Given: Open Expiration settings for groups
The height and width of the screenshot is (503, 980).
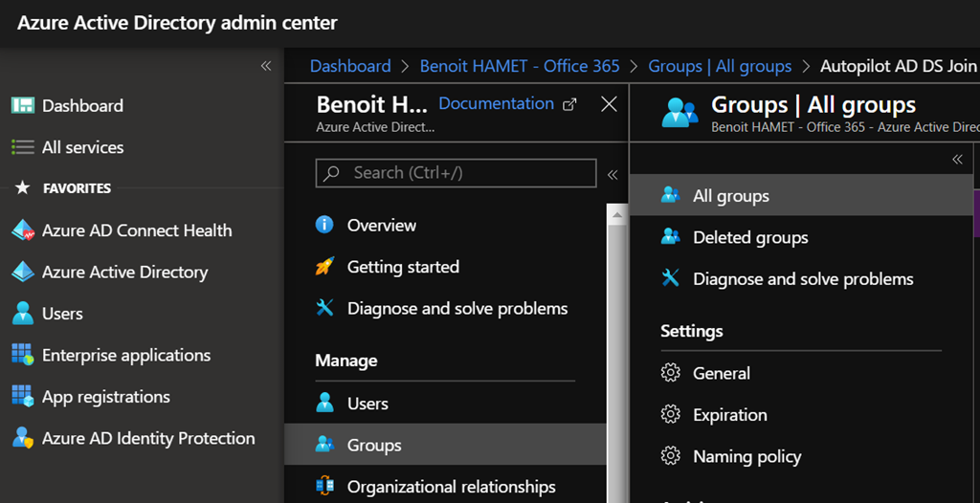Looking at the screenshot, I should pyautogui.click(x=729, y=415).
